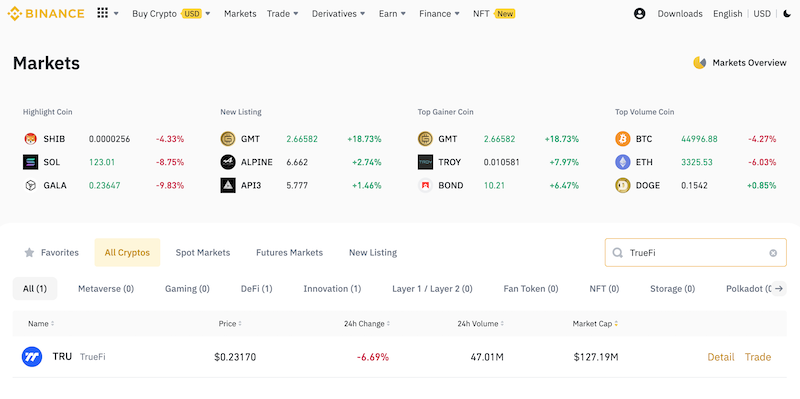The image size is (800, 399).
Task: Open the NFT New menu item
Action: [x=494, y=14]
